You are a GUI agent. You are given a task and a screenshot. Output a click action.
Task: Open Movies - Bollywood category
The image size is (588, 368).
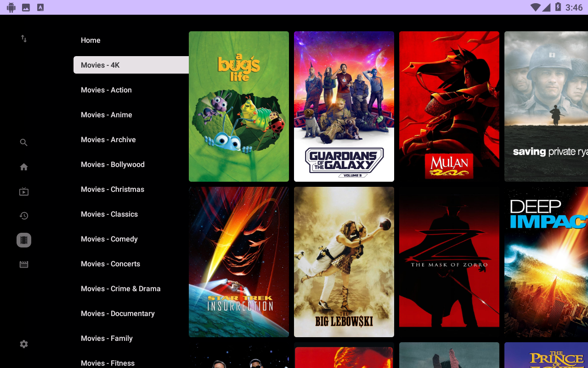point(113,165)
